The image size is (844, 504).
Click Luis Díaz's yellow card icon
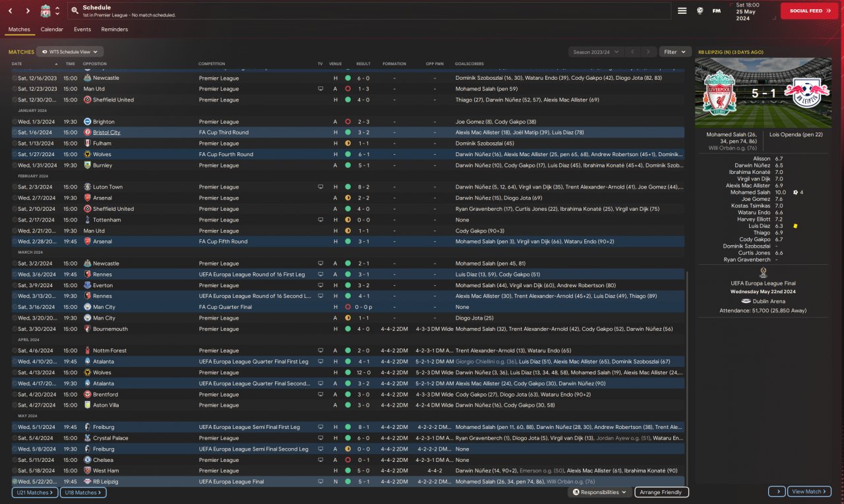[x=796, y=226]
